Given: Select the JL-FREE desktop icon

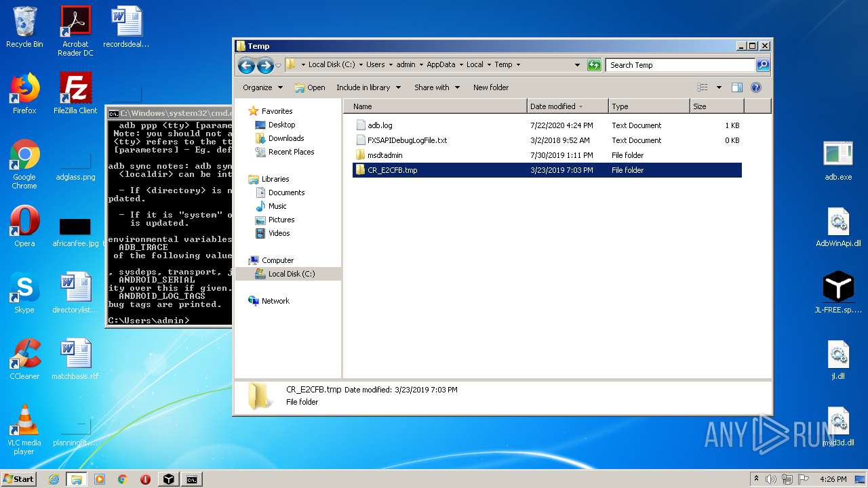Looking at the screenshot, I should pyautogui.click(x=838, y=293).
